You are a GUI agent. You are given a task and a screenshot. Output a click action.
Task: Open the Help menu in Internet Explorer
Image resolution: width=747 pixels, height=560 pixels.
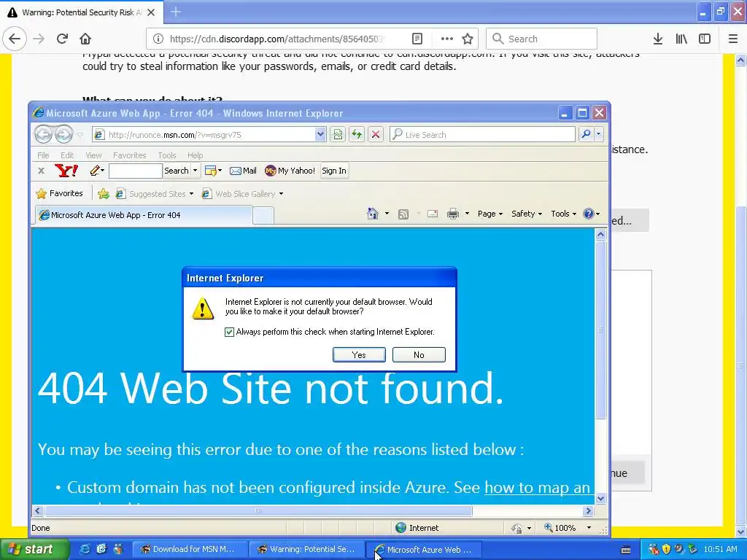[x=195, y=155]
